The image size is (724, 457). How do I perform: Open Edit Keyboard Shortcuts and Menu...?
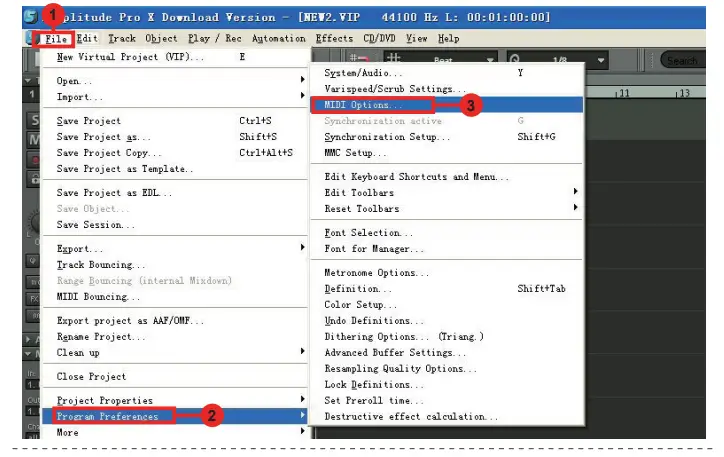(447, 177)
